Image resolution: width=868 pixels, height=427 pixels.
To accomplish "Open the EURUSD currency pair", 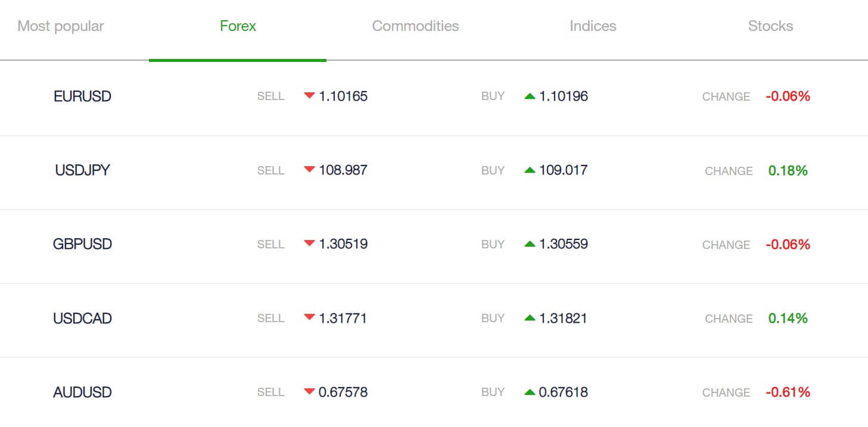I will point(82,96).
